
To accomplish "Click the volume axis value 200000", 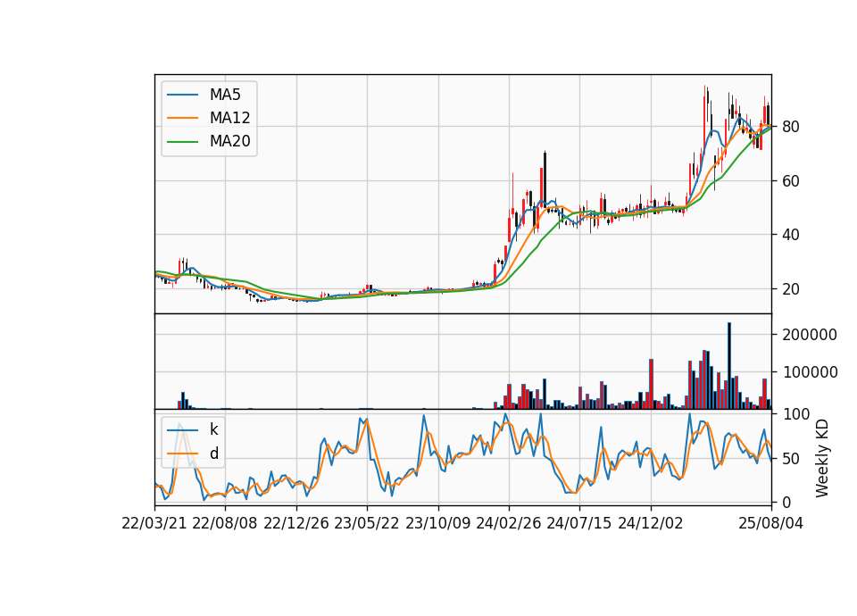I will [x=810, y=335].
